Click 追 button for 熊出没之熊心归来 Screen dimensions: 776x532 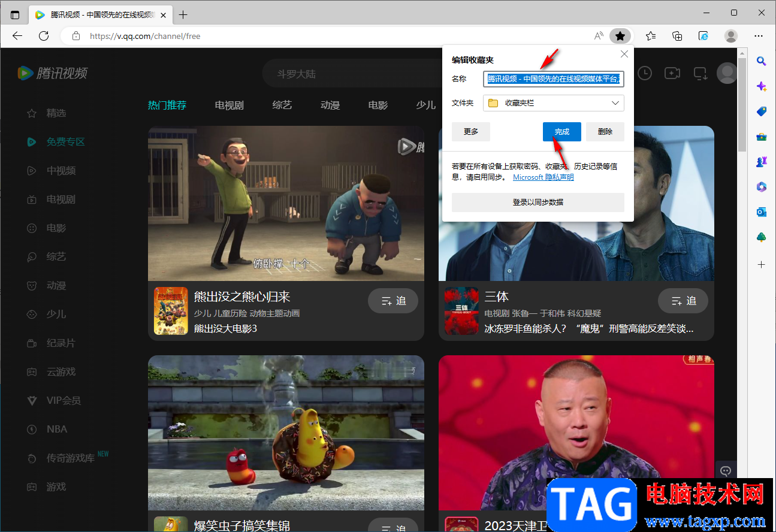(x=393, y=301)
